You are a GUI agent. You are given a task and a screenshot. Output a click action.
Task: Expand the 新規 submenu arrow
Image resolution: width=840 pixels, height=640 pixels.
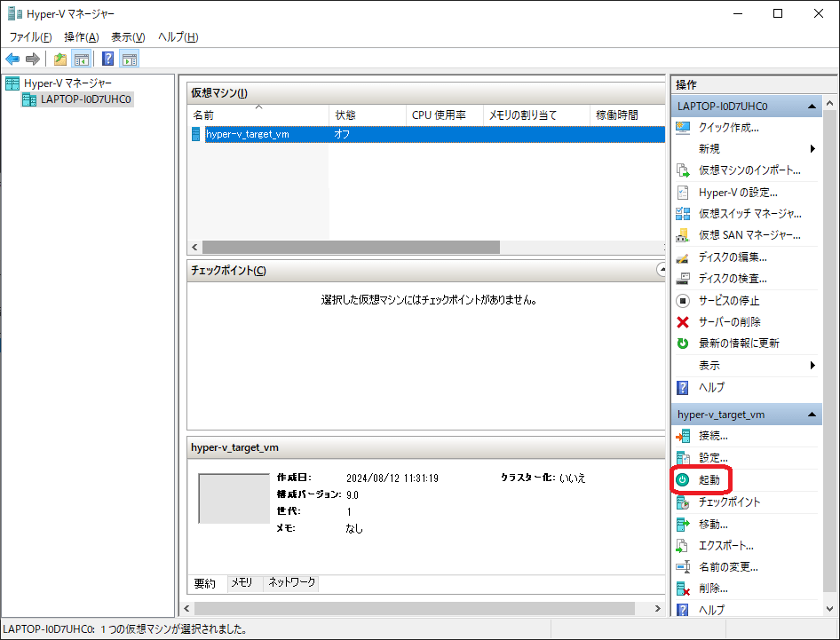click(x=812, y=148)
